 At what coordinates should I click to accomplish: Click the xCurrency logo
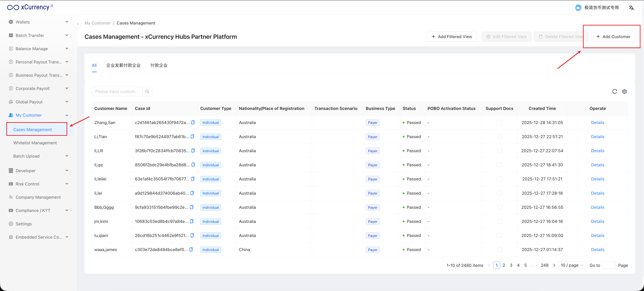tap(30, 7)
